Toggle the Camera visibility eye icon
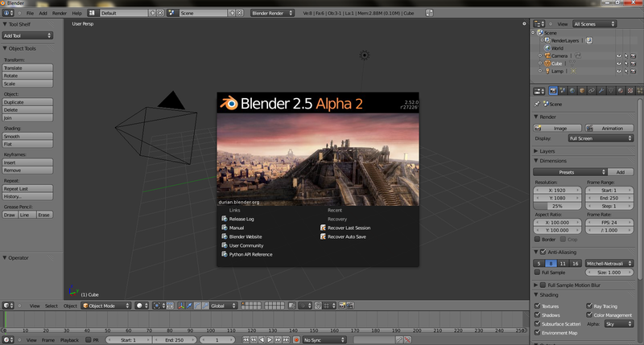 pos(618,55)
